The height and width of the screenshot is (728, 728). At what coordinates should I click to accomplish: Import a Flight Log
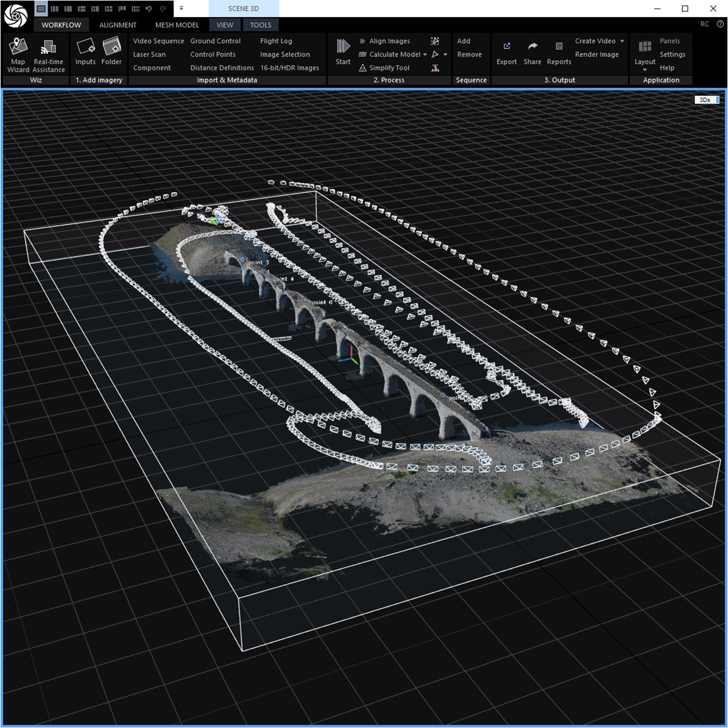(276, 41)
